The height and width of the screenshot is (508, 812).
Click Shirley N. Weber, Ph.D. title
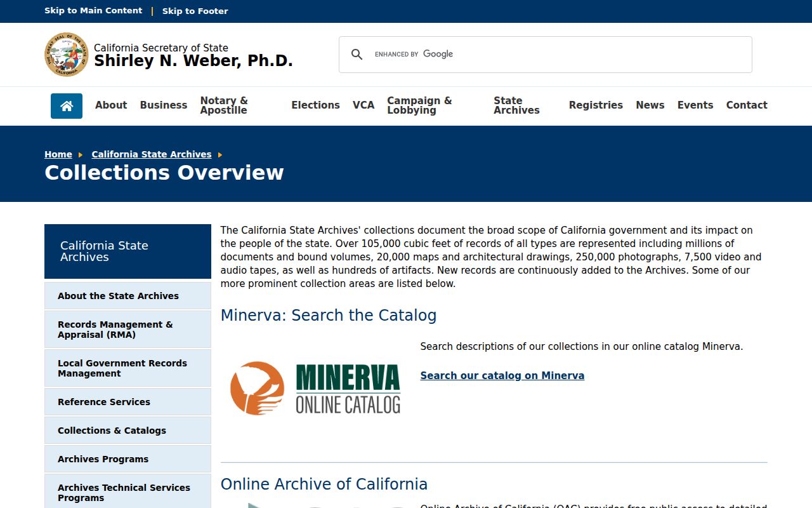click(193, 61)
